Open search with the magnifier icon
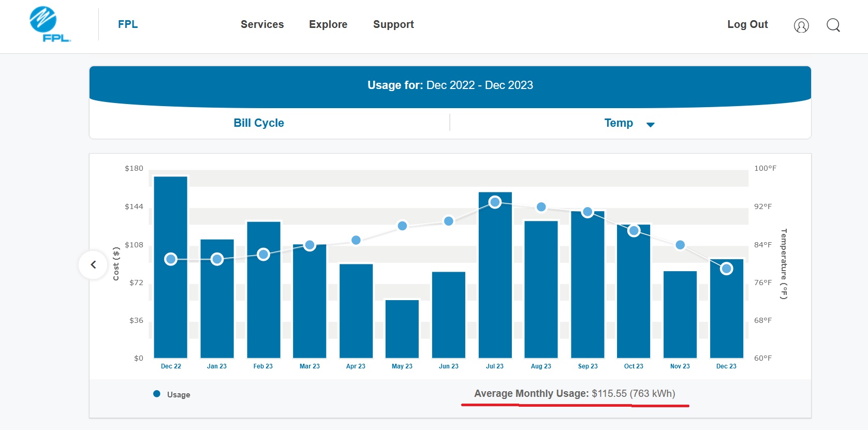868x430 pixels. pyautogui.click(x=833, y=25)
